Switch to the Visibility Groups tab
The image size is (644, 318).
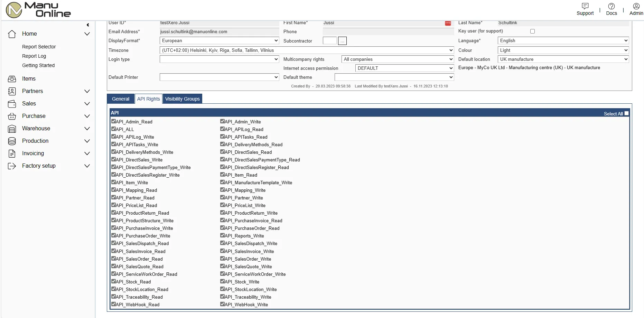coord(183,99)
